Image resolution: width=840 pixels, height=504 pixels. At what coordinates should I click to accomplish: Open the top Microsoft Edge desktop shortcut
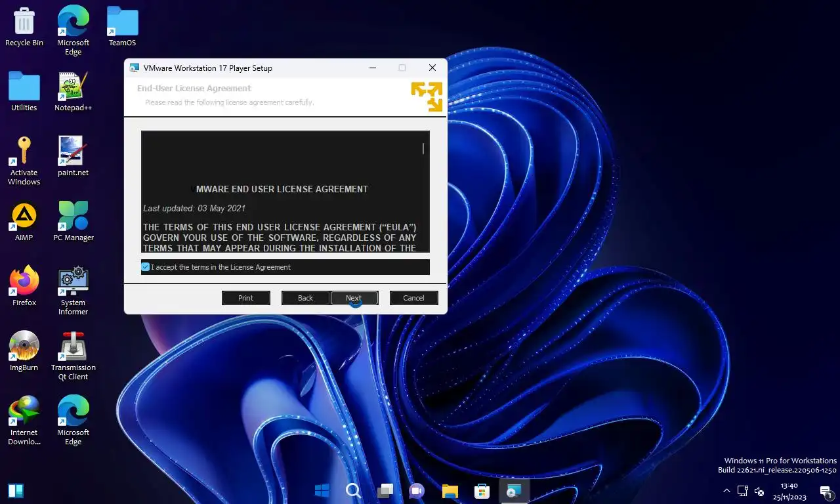coord(73,31)
